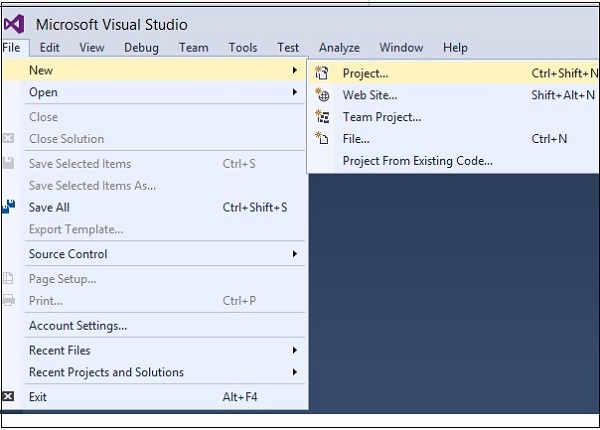600x430 pixels.
Task: Click the New File icon
Action: tap(322, 139)
